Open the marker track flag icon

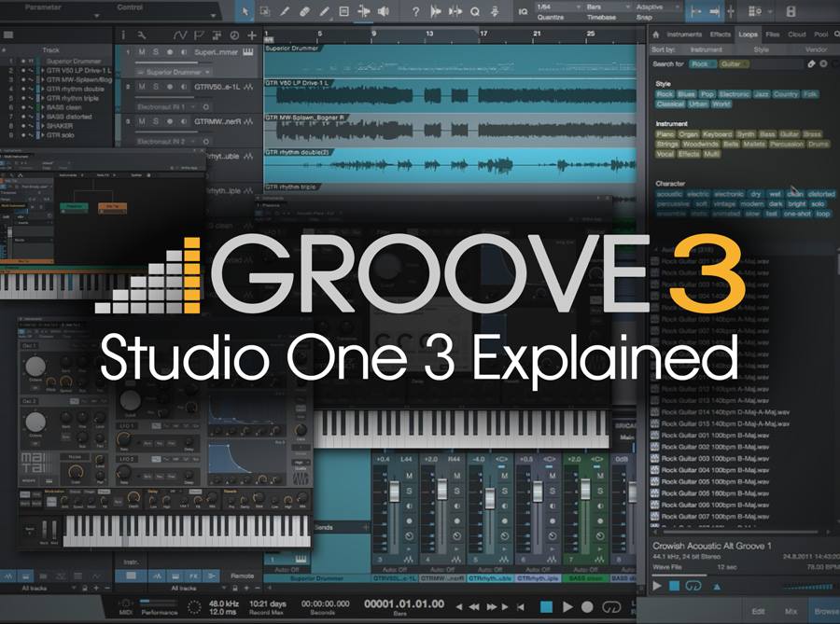point(199,35)
